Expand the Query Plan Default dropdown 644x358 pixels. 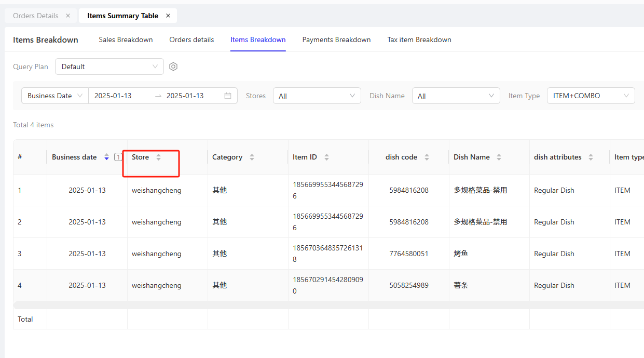click(x=109, y=67)
